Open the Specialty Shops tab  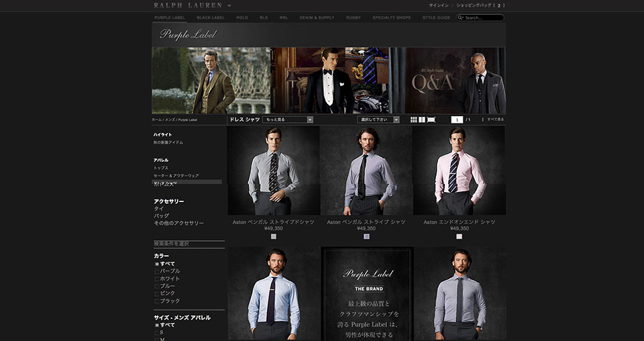click(x=391, y=17)
